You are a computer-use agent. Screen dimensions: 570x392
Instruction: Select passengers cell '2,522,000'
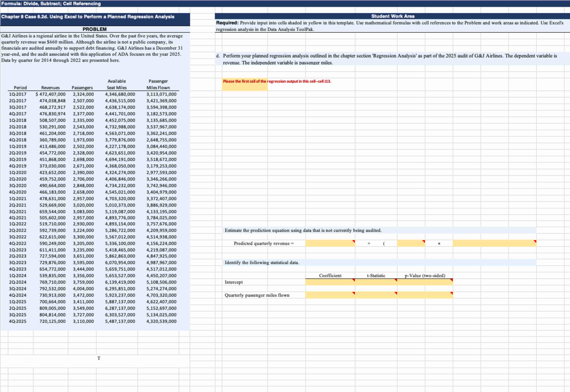click(x=83, y=107)
